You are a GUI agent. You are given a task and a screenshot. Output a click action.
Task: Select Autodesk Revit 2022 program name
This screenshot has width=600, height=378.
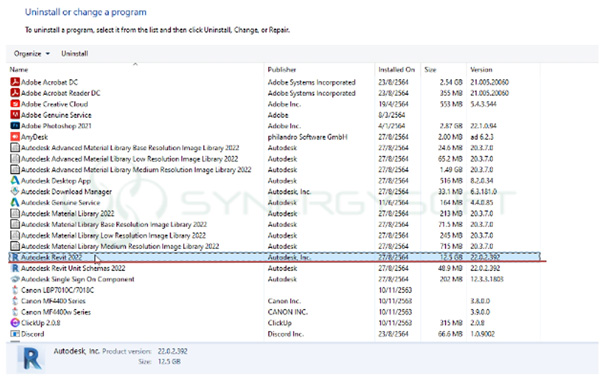[x=51, y=257]
